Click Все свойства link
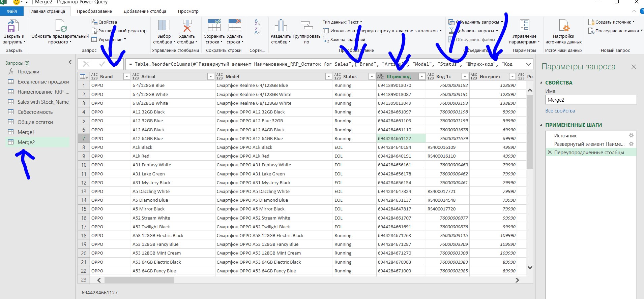Screen dimensions: 644x299 (x=560, y=110)
